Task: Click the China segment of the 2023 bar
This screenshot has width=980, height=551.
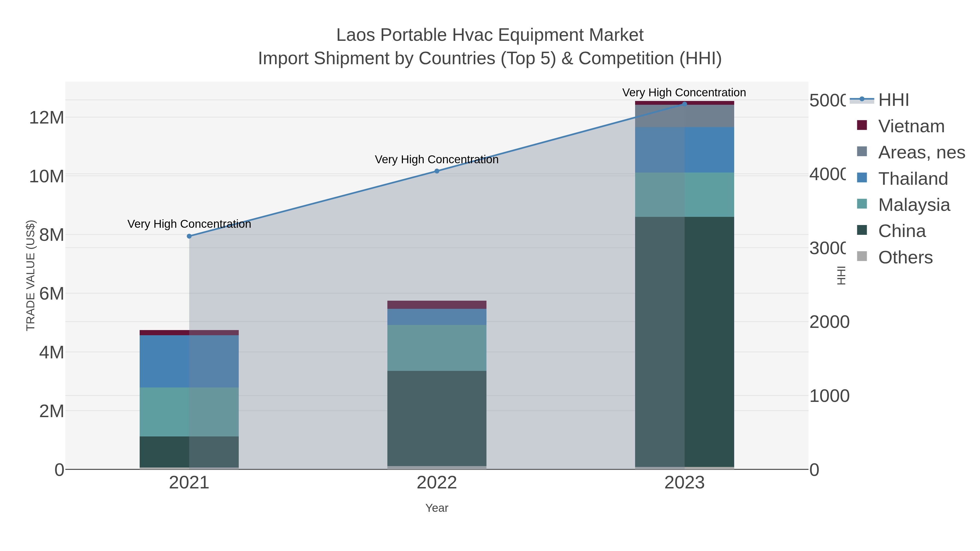Action: tap(684, 342)
